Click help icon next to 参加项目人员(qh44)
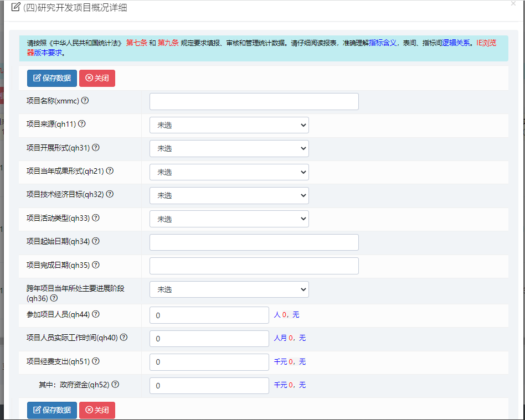 [96, 314]
